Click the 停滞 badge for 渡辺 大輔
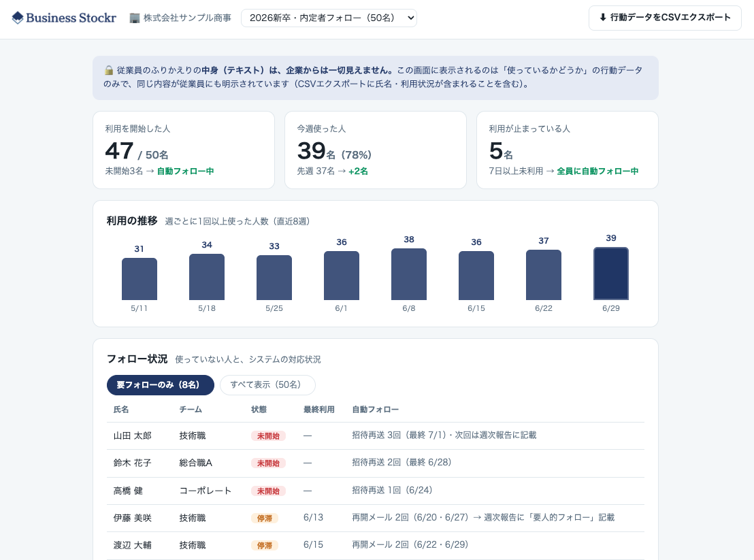The image size is (754, 560). pos(265,546)
